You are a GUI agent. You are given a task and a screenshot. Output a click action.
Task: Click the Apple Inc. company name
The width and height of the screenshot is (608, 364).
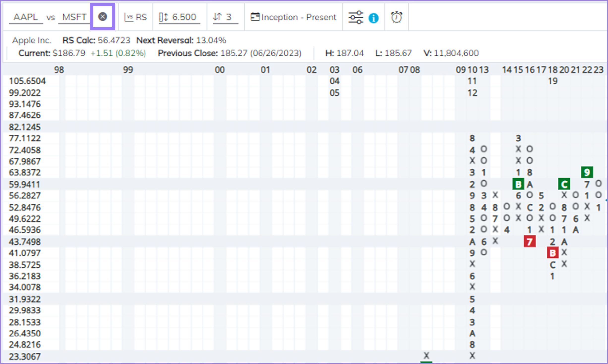31,40
